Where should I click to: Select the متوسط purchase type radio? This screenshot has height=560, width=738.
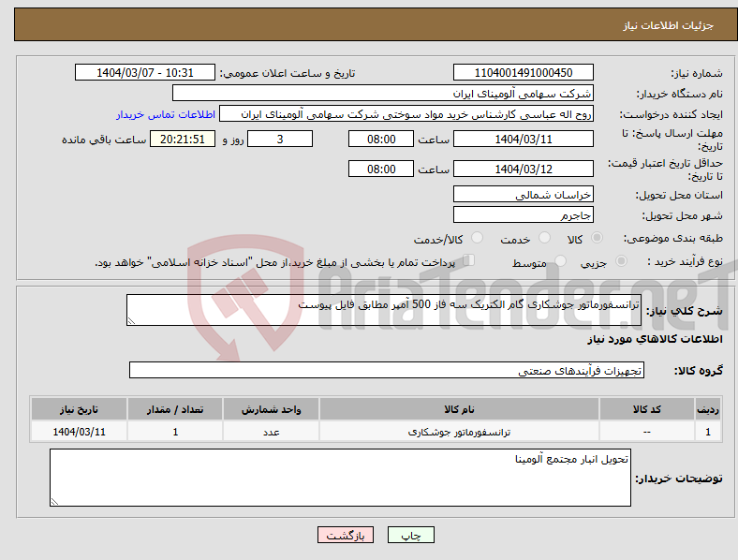click(560, 260)
